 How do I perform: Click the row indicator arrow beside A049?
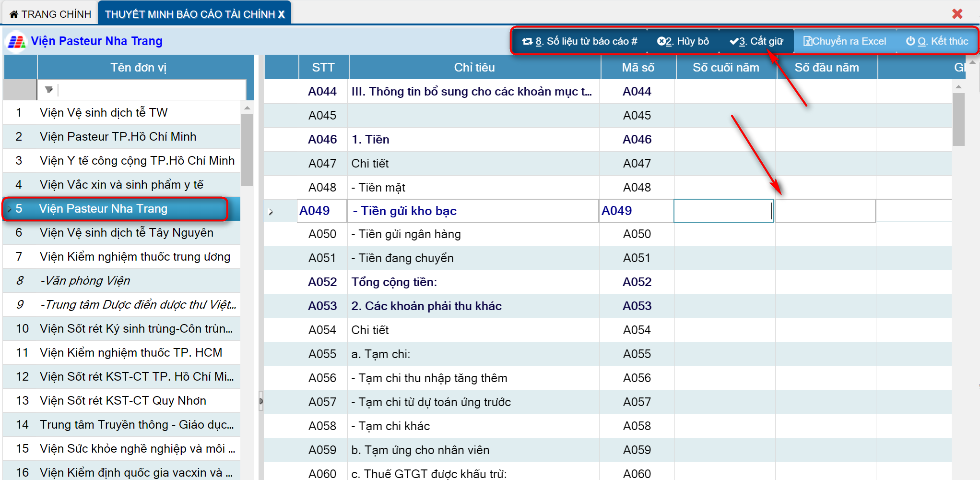[271, 212]
